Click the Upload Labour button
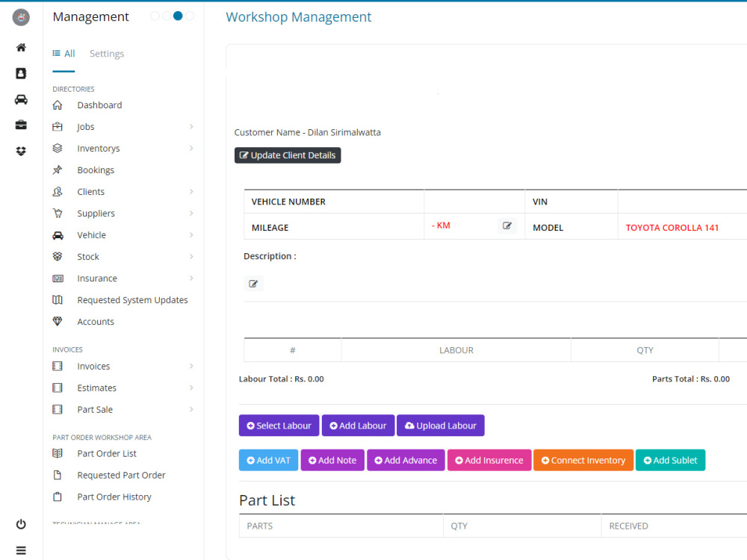 441,426
